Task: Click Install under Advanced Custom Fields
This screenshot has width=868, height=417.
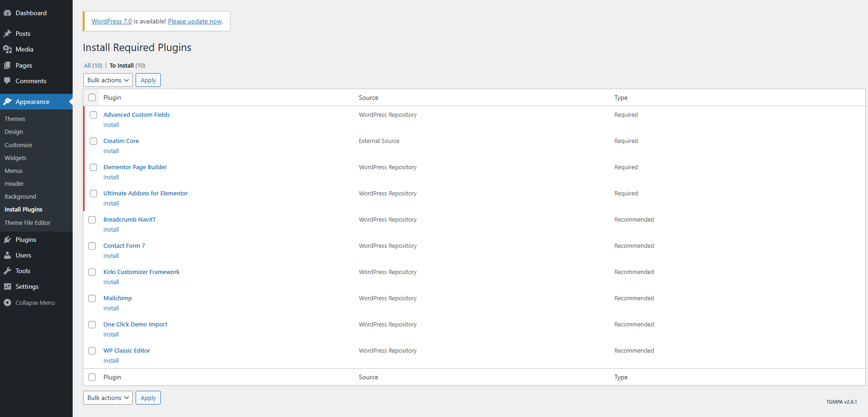Action: pos(111,125)
